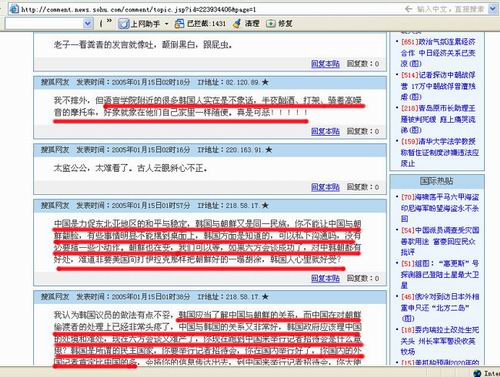Click the 已拦截 popup blocker icon
The image size is (500, 377).
click(x=179, y=24)
